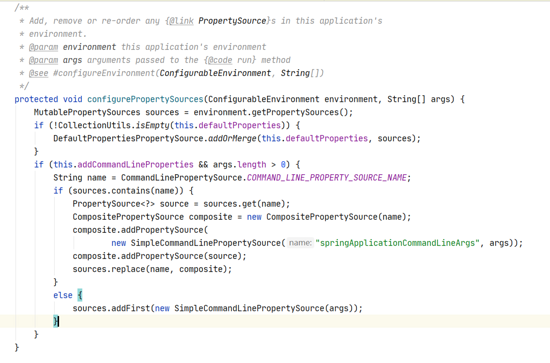This screenshot has height=363, width=550.
Task: Click ConfigurableEnvironment in the @see line
Action: 215,73
